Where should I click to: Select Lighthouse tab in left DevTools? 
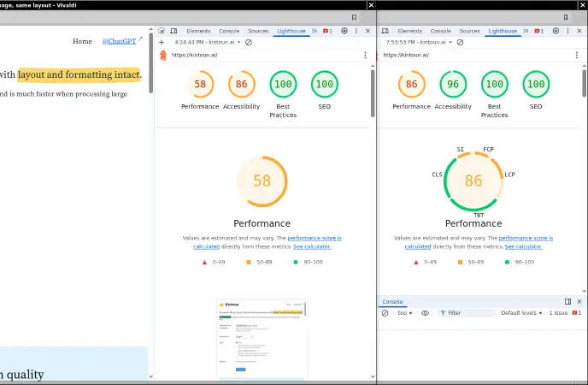(x=291, y=31)
